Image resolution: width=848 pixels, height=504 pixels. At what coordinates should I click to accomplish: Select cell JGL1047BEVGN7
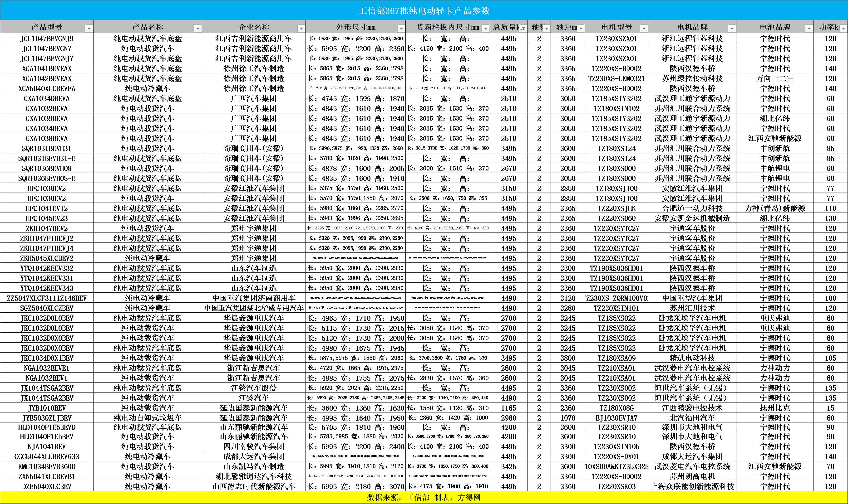tap(47, 48)
